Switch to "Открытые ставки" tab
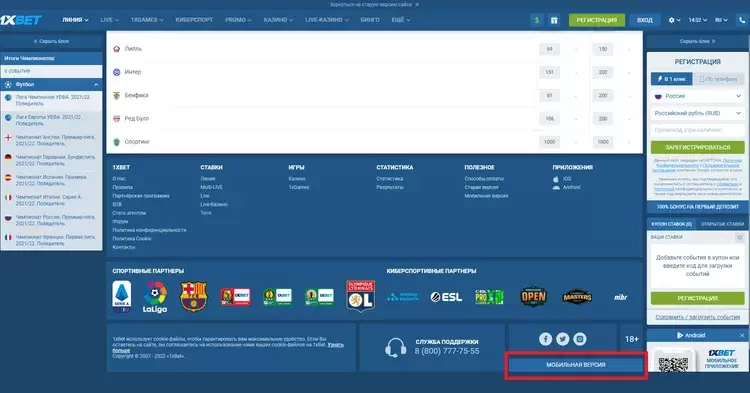This screenshot has height=393, width=750. click(x=722, y=224)
